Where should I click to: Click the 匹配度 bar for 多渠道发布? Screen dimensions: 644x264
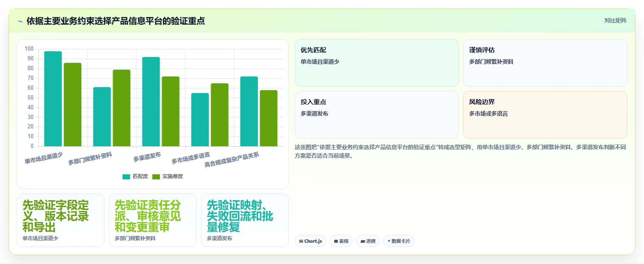[x=151, y=102]
